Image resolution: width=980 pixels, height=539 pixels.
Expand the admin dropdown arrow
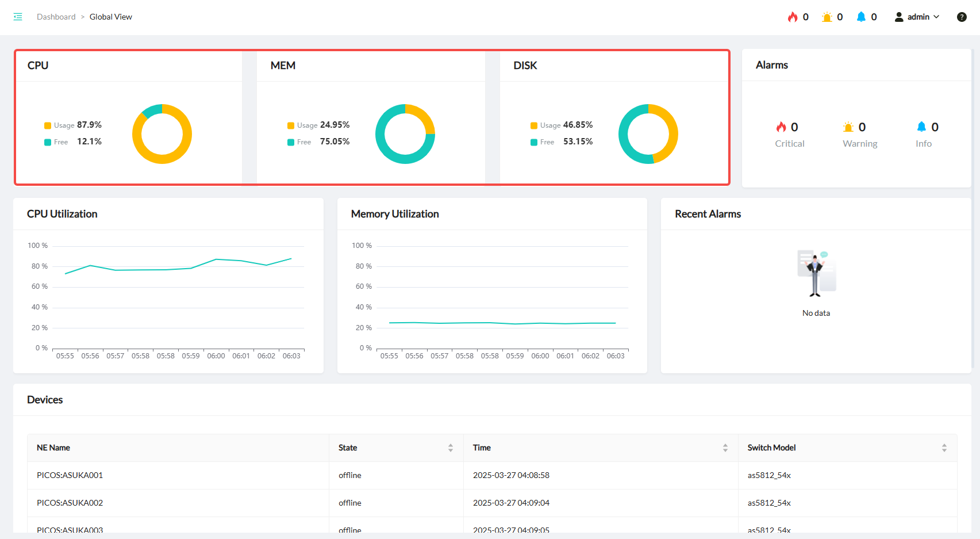pyautogui.click(x=936, y=17)
